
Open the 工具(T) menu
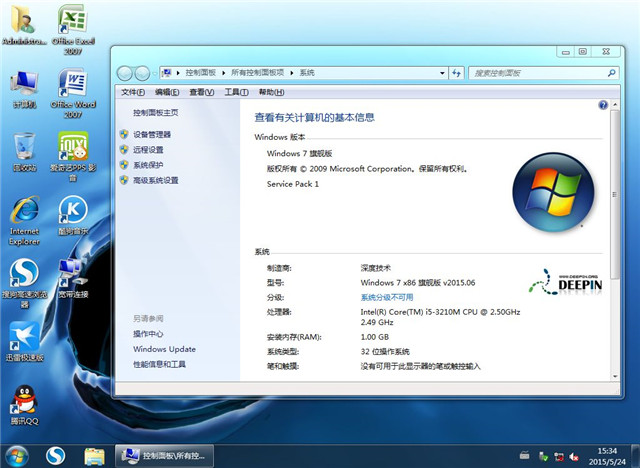click(x=236, y=92)
